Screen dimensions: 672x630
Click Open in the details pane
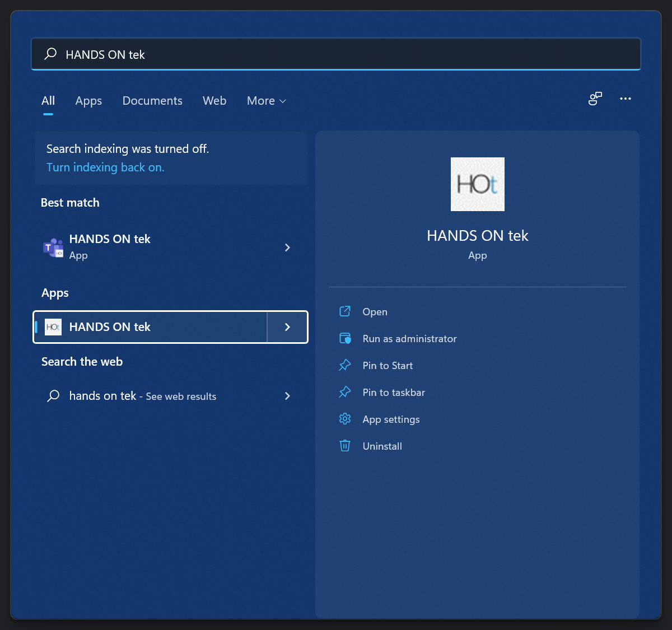coord(375,312)
